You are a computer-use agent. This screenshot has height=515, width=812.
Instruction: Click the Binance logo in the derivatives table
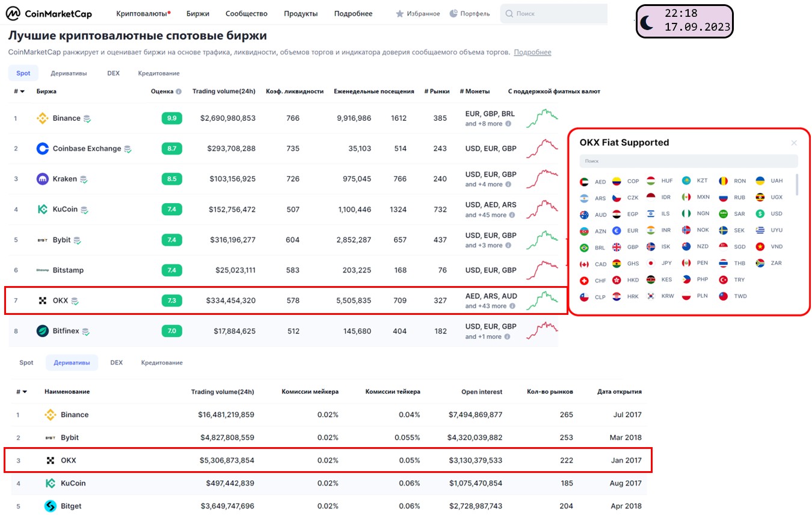tap(51, 415)
